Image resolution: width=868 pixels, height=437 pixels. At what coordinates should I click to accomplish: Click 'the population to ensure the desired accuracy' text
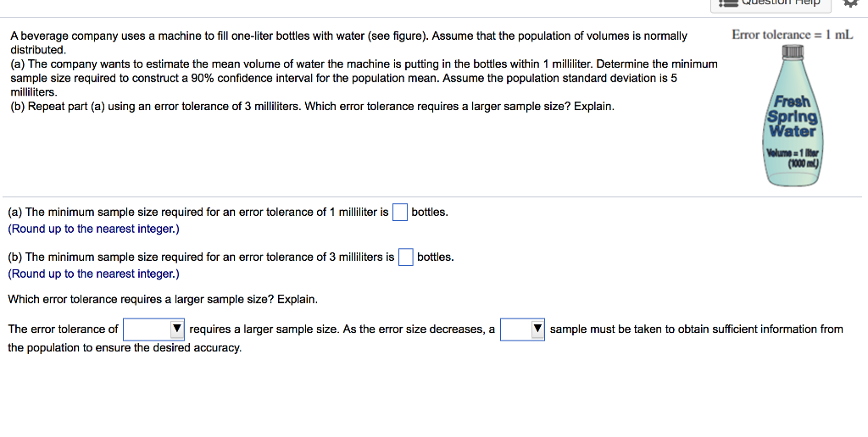(x=125, y=347)
